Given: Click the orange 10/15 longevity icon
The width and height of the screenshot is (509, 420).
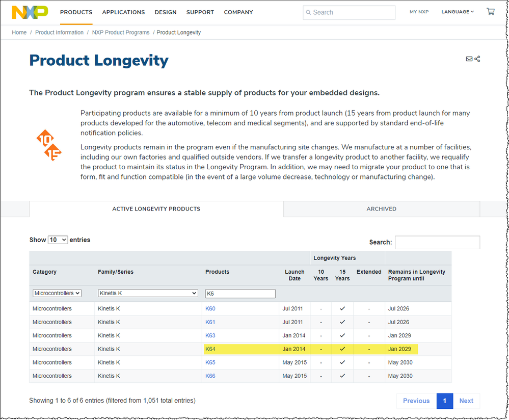Looking at the screenshot, I should [x=49, y=145].
